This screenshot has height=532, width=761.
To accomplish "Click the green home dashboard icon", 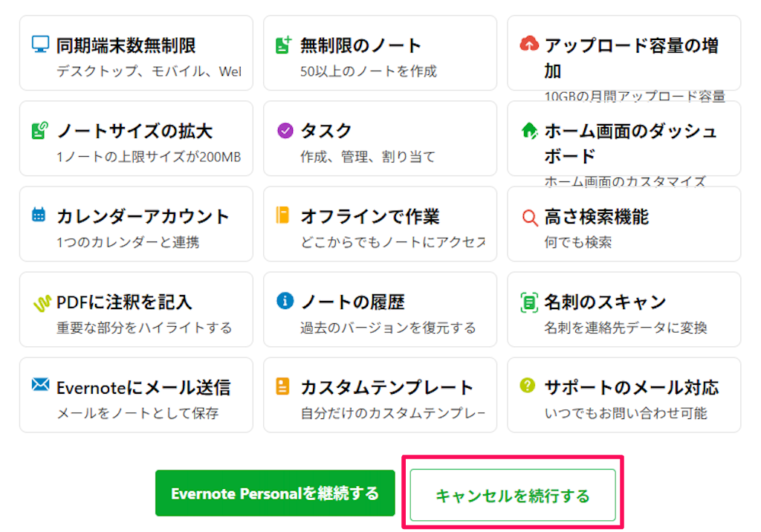I will [x=528, y=131].
